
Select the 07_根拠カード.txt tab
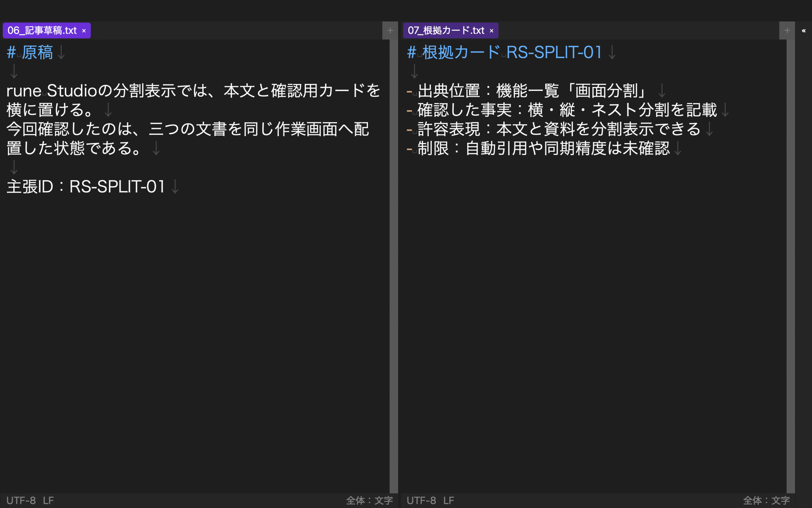tap(450, 30)
